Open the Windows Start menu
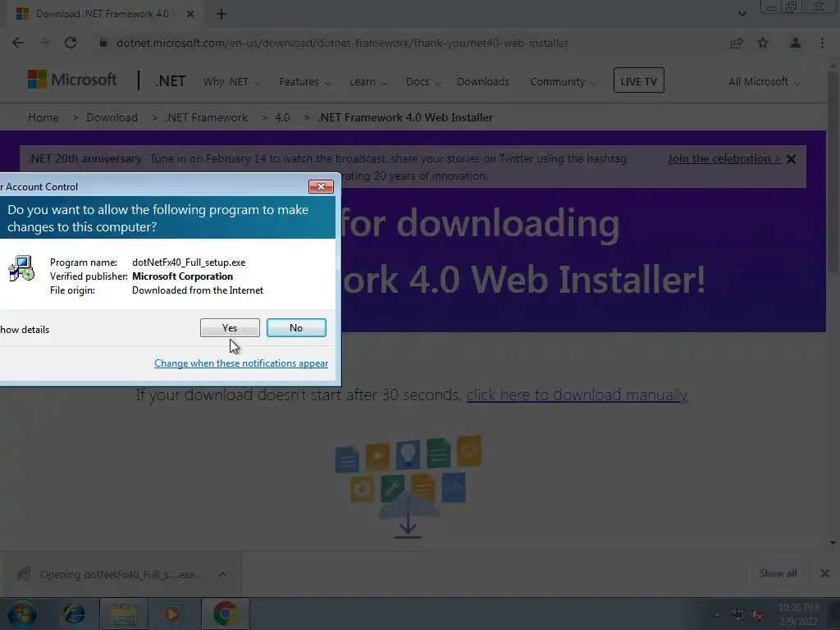The width and height of the screenshot is (840, 630). 22,614
